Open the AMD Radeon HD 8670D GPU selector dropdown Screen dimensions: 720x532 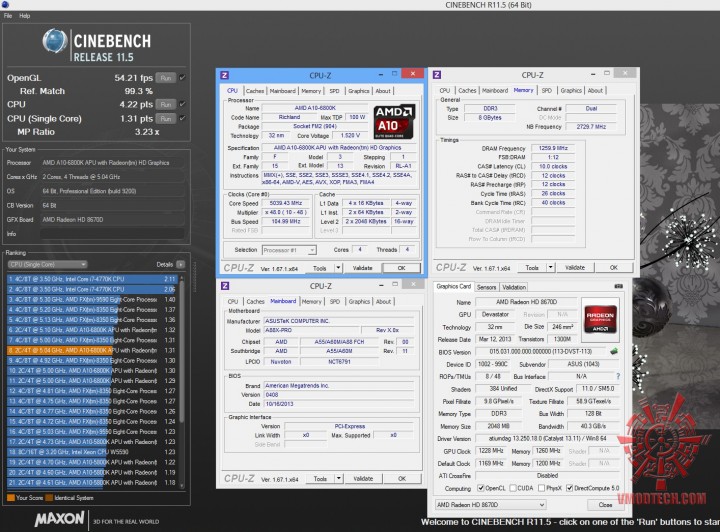(490, 504)
